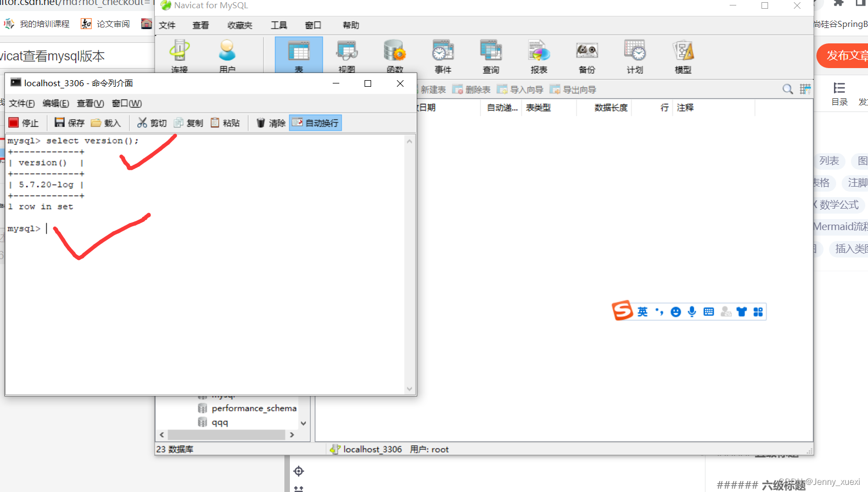Screen dimensions: 868x492
Task: Click tree horizontal scrollbar right arrow
Action: 292,434
